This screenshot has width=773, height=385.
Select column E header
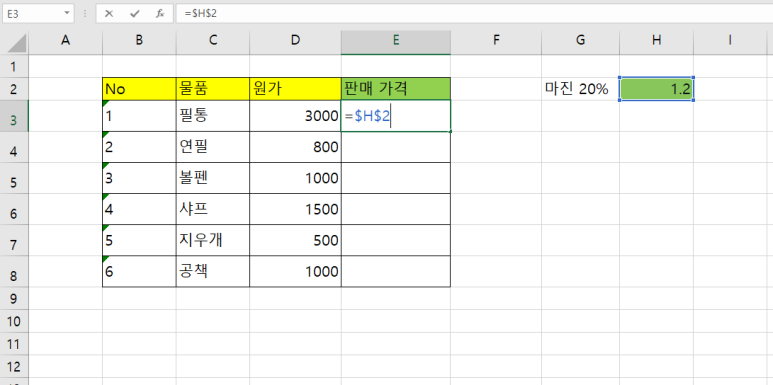tap(395, 41)
